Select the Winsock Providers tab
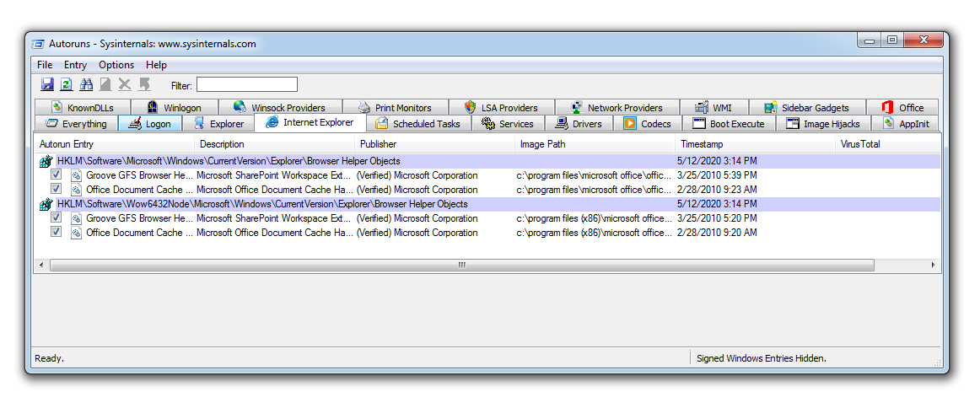Image resolution: width=980 pixels, height=408 pixels. click(x=279, y=108)
